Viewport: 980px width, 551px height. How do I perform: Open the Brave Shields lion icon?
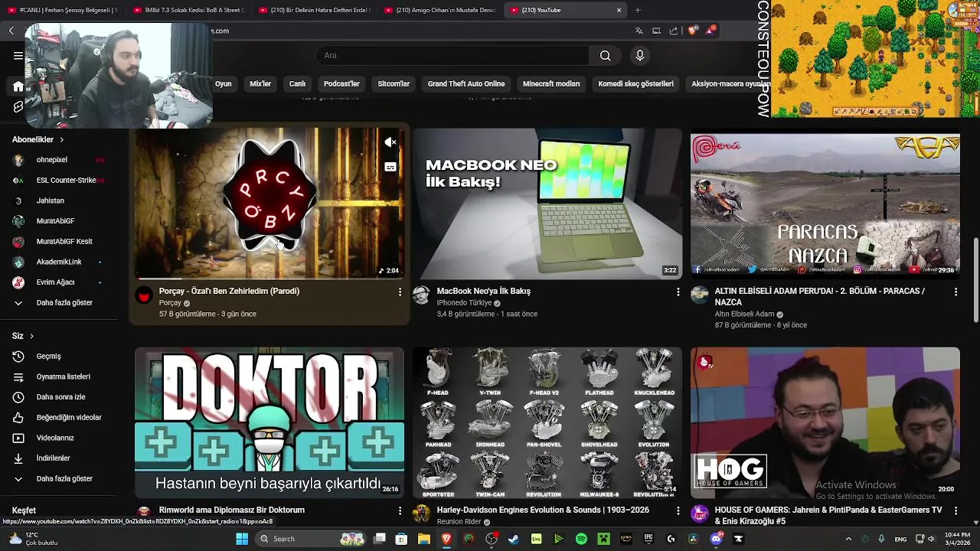pos(693,31)
